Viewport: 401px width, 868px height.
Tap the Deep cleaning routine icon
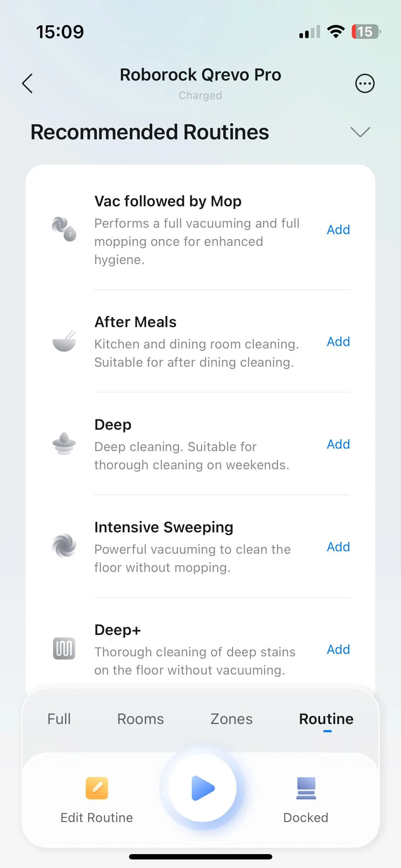pyautogui.click(x=64, y=444)
